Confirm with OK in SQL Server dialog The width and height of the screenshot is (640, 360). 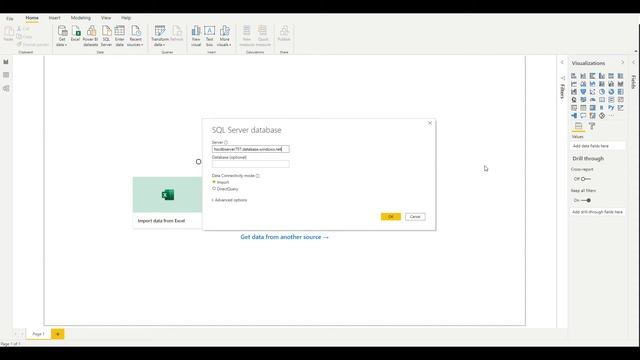[x=391, y=217]
